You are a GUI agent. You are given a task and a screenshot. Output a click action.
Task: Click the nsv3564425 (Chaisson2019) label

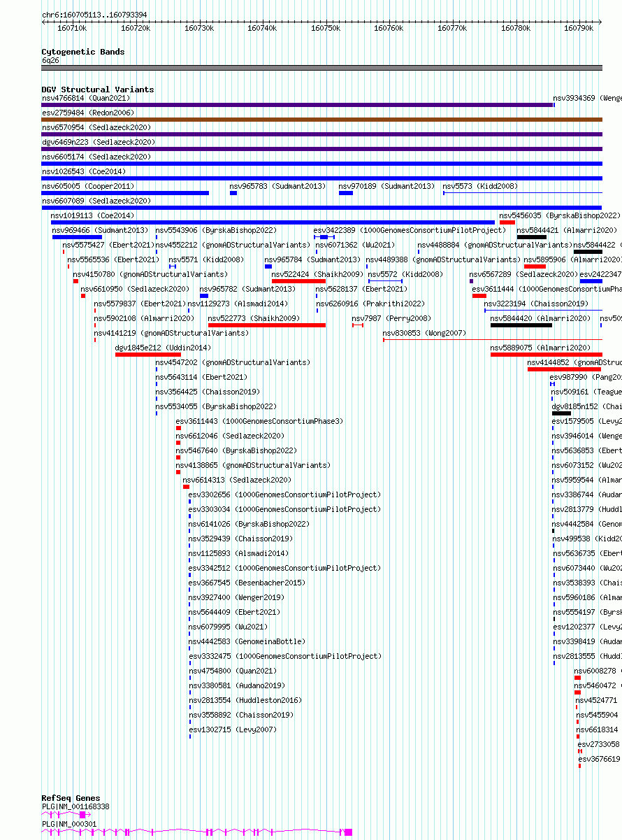pos(208,392)
